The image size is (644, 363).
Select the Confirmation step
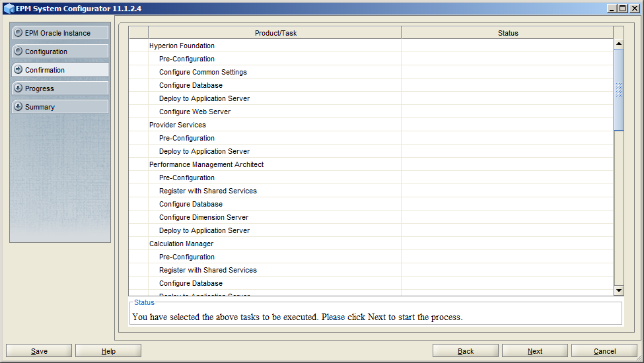pos(60,70)
